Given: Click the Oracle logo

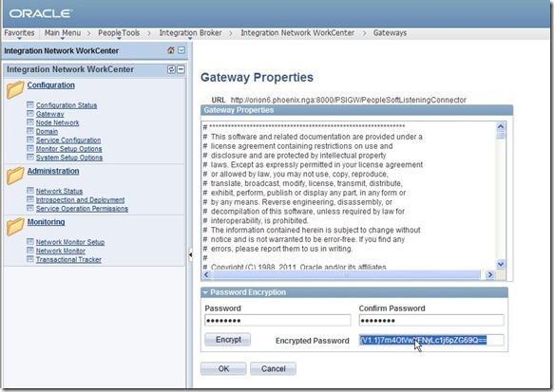Looking at the screenshot, I should (40, 13).
